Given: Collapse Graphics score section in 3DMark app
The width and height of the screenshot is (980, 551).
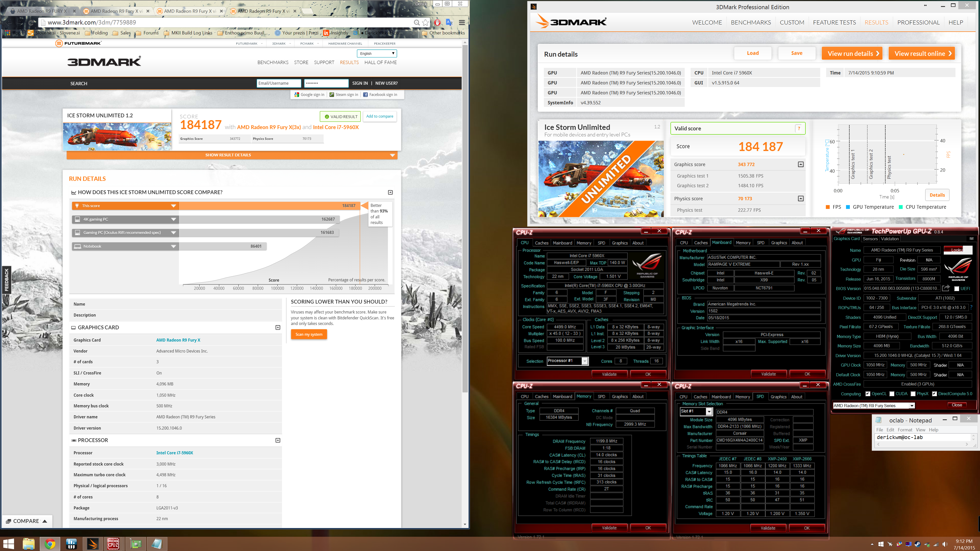Looking at the screenshot, I should [801, 164].
